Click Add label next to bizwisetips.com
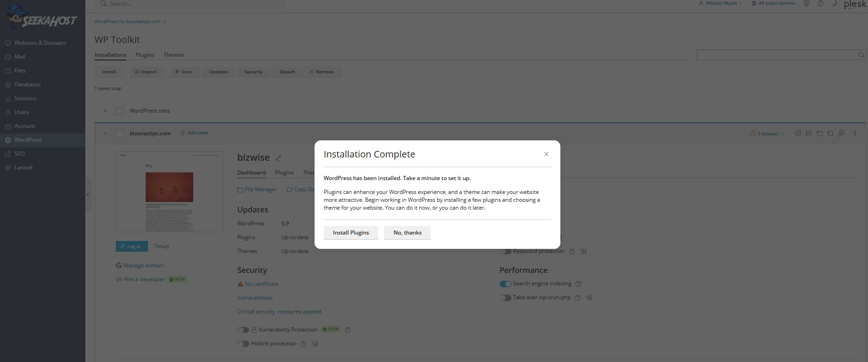This screenshot has width=868, height=362. 194,133
